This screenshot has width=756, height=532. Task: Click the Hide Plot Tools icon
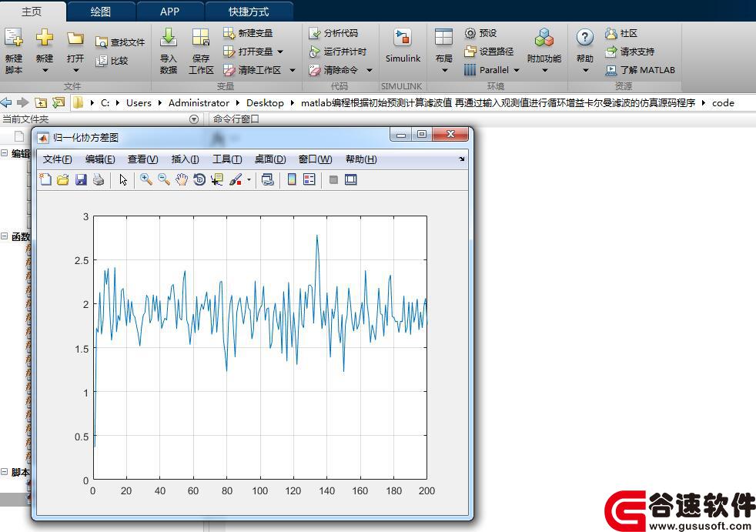click(x=333, y=180)
